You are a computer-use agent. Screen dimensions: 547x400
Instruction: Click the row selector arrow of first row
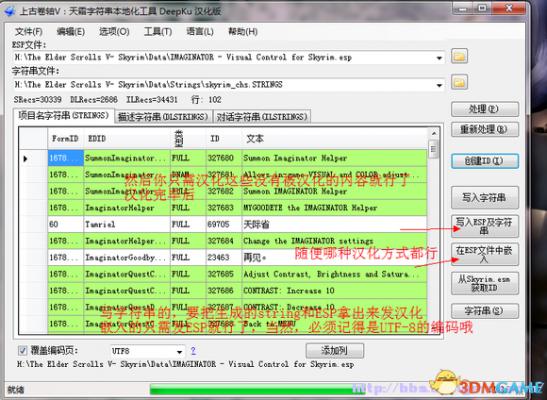tap(25, 159)
